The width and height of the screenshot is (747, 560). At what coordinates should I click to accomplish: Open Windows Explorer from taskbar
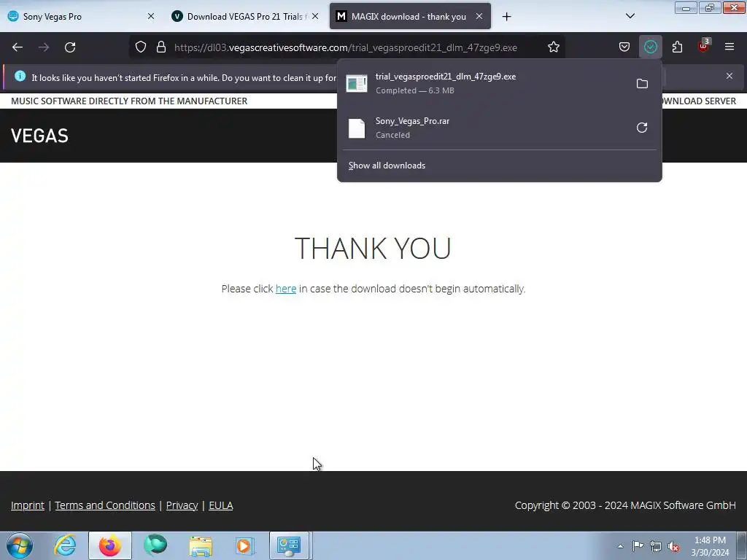[201, 545]
